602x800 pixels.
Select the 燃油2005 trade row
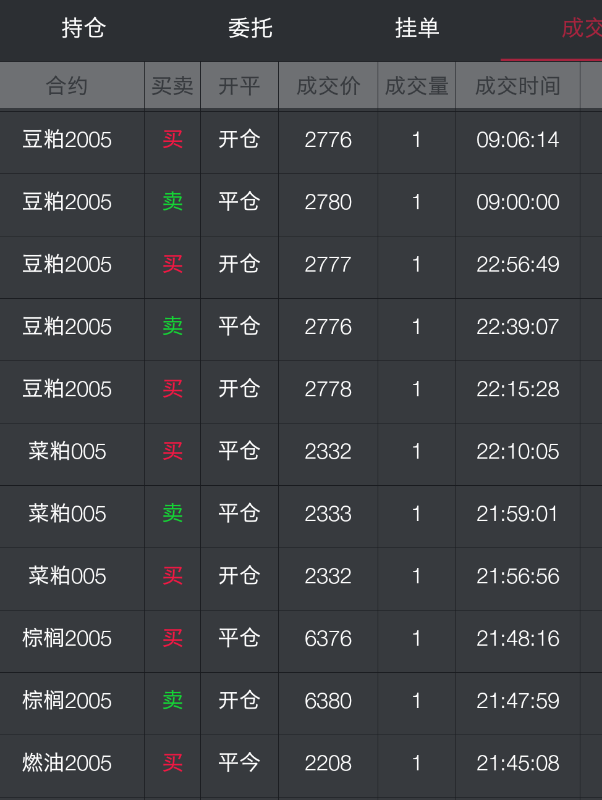[x=300, y=763]
